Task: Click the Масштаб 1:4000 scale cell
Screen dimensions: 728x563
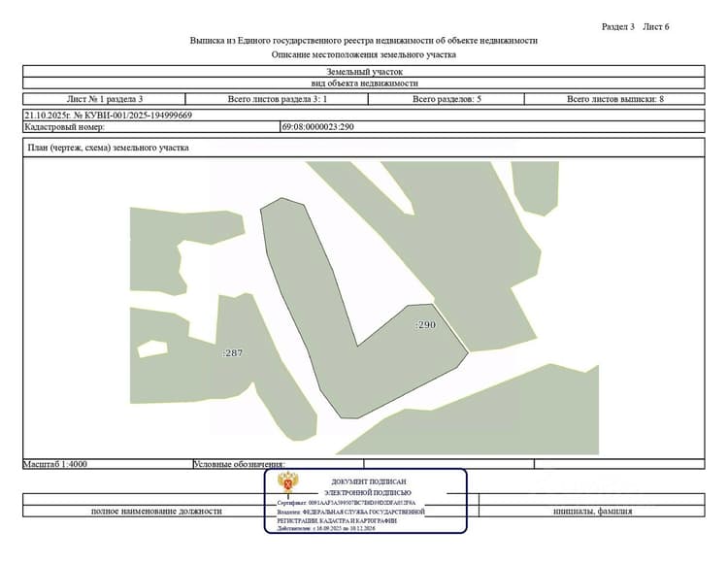Action: pyautogui.click(x=108, y=464)
